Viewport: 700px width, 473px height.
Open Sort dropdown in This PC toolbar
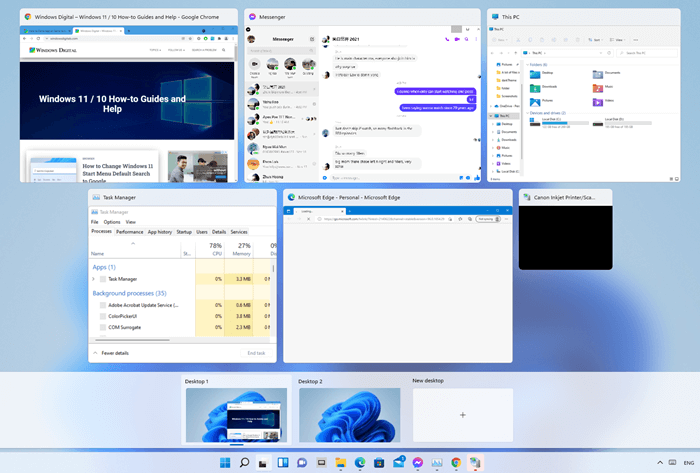[595, 40]
